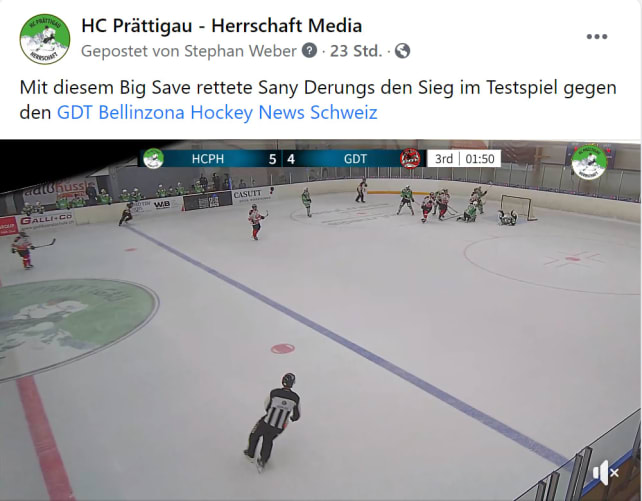Click the 23 Std. post timestamp

coord(356,51)
